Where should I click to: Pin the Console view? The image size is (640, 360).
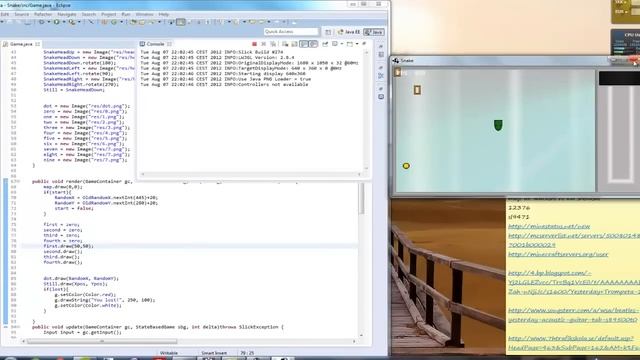pos(325,44)
